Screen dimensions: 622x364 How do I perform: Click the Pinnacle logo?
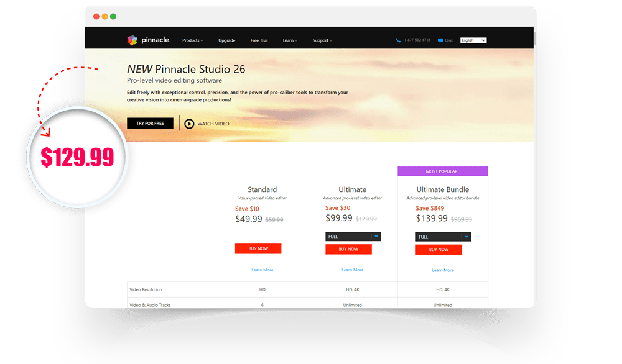(149, 40)
